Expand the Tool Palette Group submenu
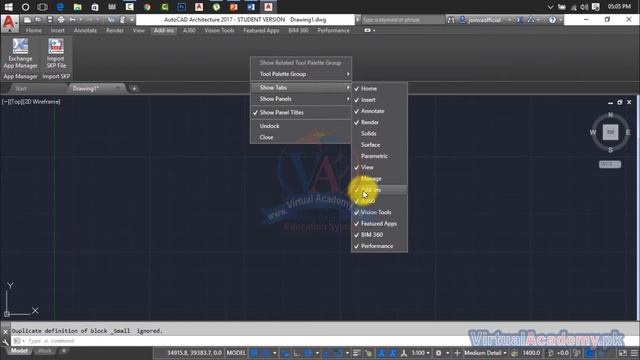The height and width of the screenshot is (360, 640). pyautogui.click(x=301, y=74)
